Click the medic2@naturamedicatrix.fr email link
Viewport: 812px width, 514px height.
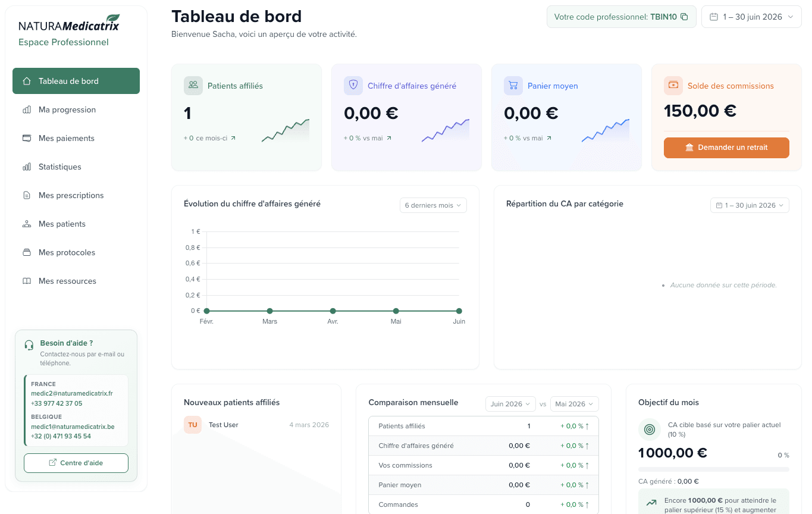(x=72, y=393)
